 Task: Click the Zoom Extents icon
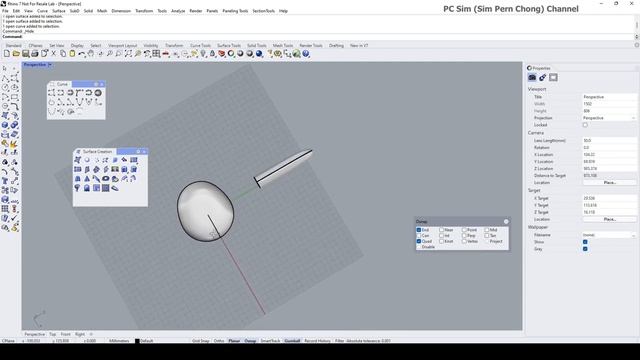(128, 53)
